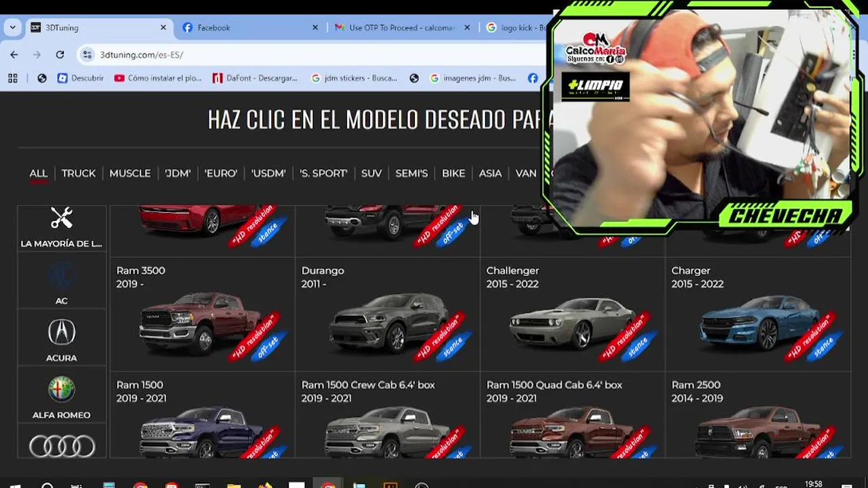Filter models by 'JDM'
The width and height of the screenshot is (868, 488).
pos(178,174)
